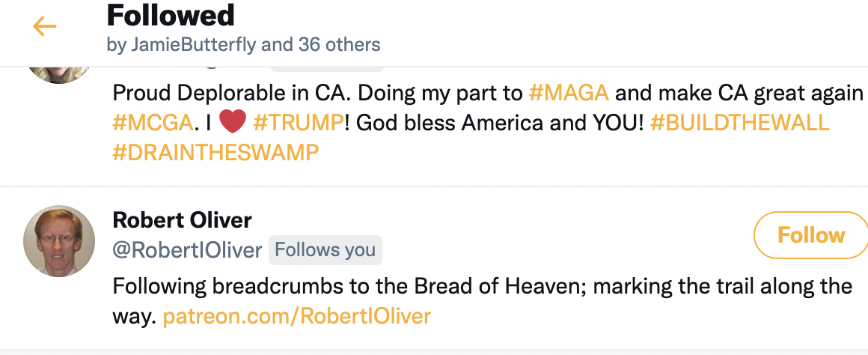Open the #BUILDTHEWALL hashtag
The width and height of the screenshot is (868, 355).
pos(739,122)
